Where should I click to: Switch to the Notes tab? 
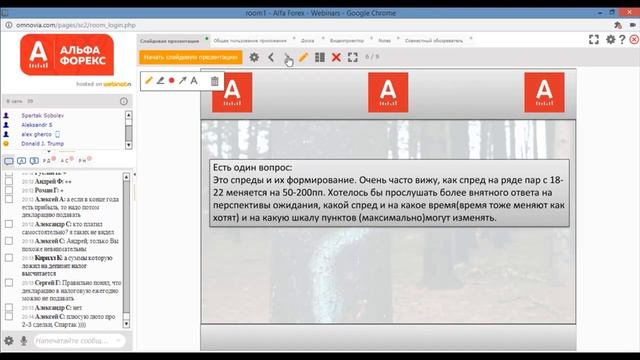coord(384,41)
